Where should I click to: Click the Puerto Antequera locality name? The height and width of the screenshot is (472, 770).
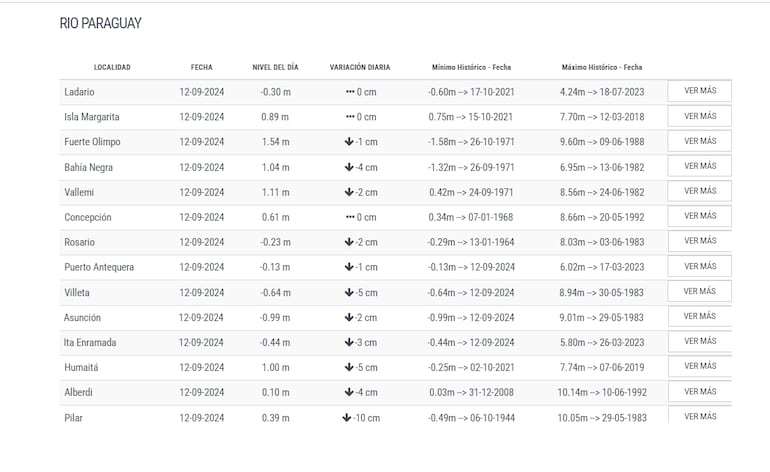coord(99,267)
